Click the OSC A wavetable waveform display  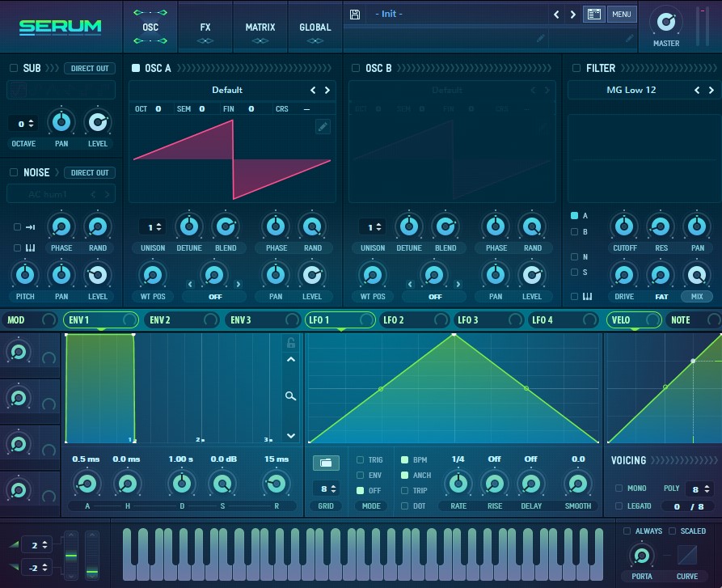pyautogui.click(x=232, y=159)
